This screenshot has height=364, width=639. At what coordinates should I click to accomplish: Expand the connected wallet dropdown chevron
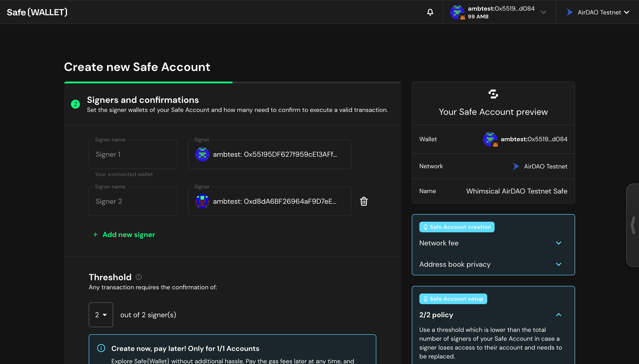[543, 12]
